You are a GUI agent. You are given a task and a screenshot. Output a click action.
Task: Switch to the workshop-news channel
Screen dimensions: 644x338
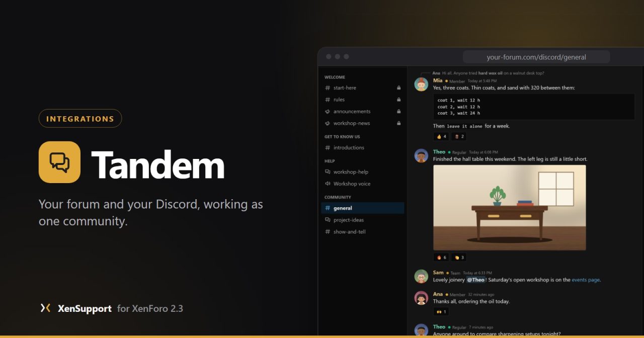click(x=362, y=123)
